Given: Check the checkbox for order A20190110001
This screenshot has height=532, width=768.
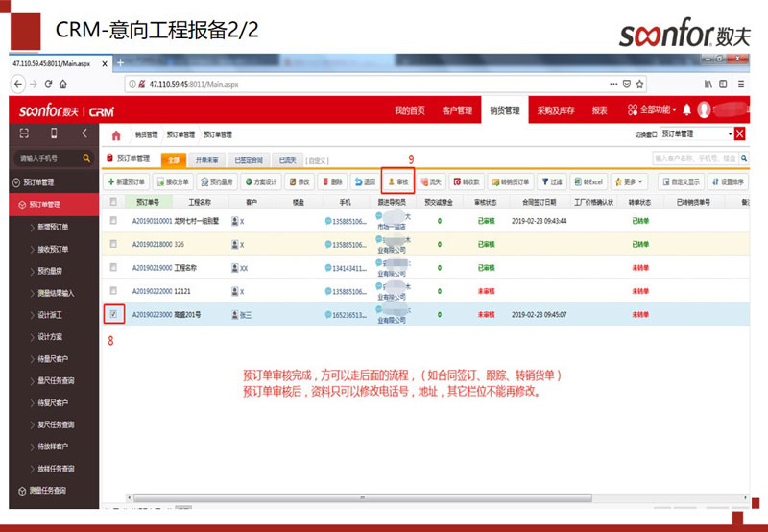Looking at the screenshot, I should pyautogui.click(x=113, y=221).
